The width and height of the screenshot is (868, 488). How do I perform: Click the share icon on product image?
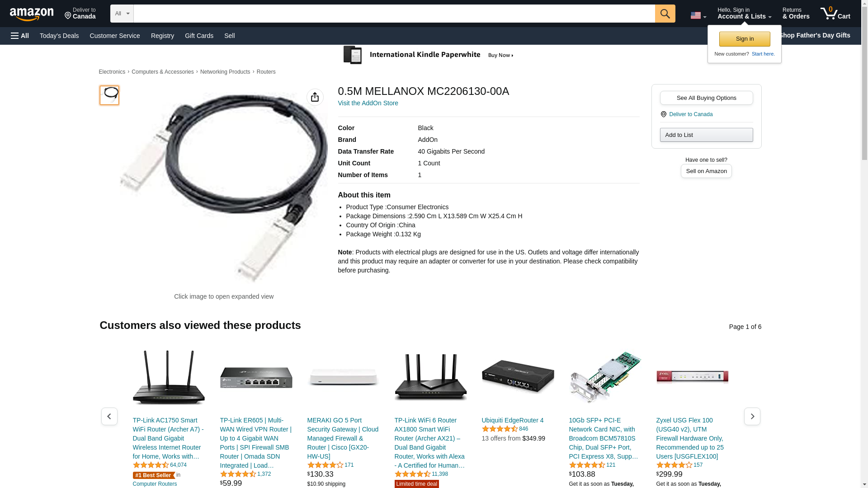coord(315,97)
